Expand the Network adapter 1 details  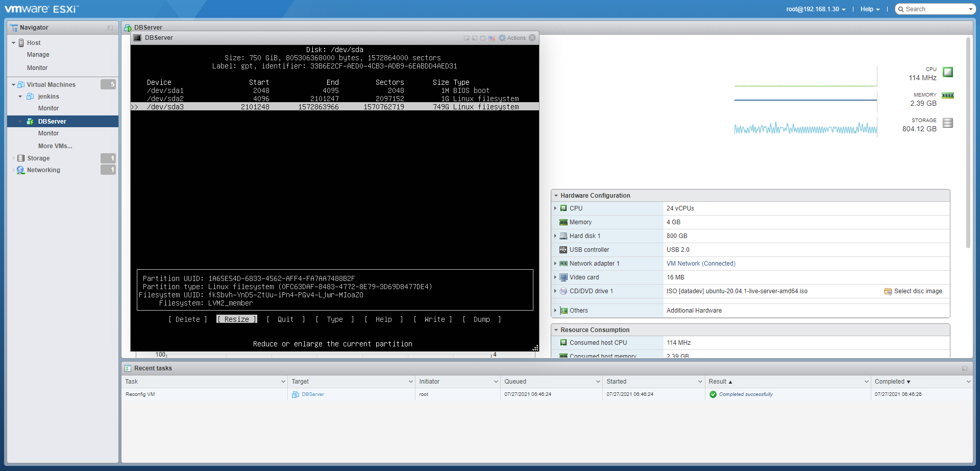pos(555,264)
